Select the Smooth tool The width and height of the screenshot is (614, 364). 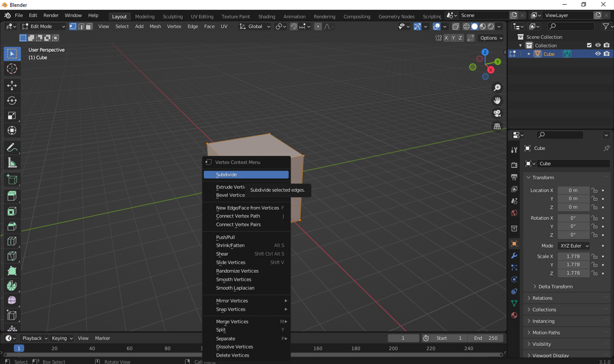(x=12, y=300)
